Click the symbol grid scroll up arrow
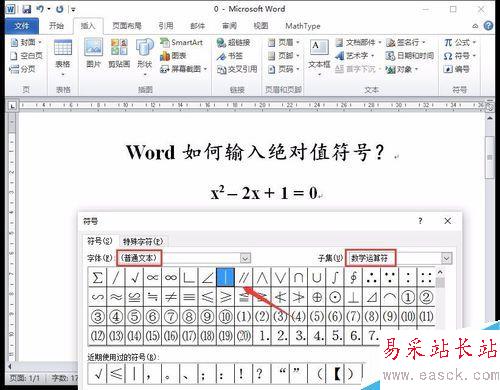This screenshot has height=390, width=500. point(440,272)
